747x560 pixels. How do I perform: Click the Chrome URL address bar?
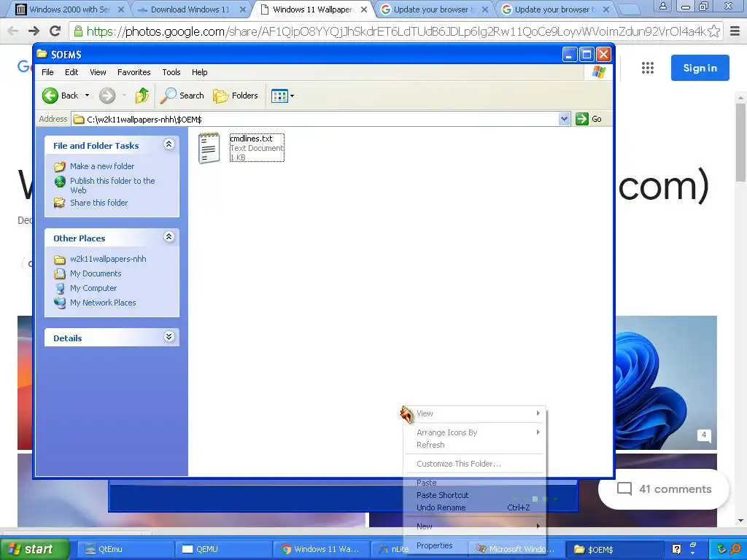click(x=395, y=31)
